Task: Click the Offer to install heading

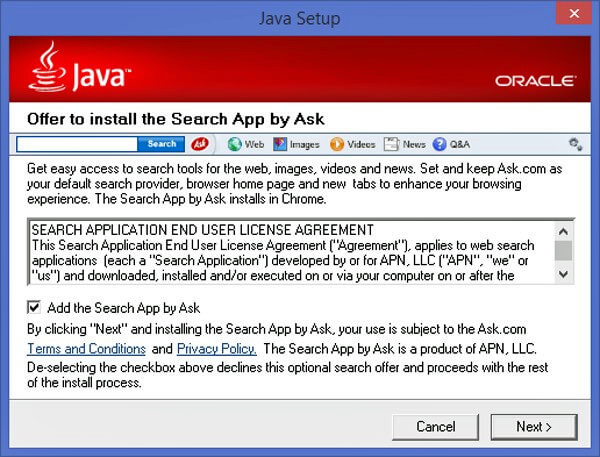Action: [x=176, y=119]
